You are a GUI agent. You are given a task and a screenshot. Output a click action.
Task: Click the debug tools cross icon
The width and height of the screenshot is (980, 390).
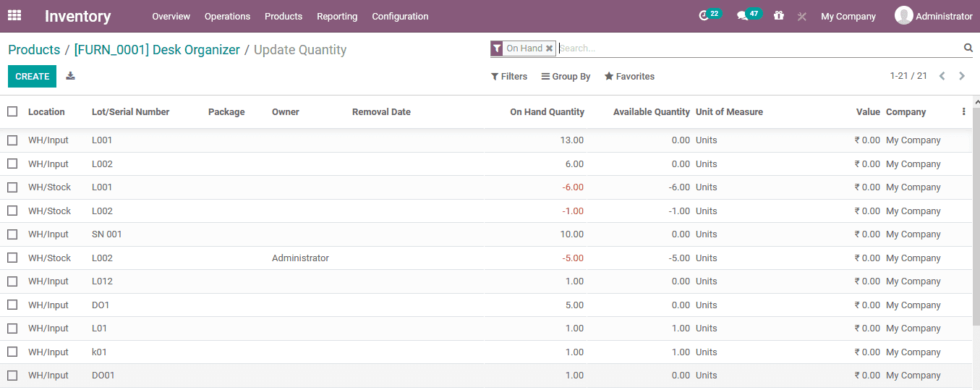click(x=802, y=16)
